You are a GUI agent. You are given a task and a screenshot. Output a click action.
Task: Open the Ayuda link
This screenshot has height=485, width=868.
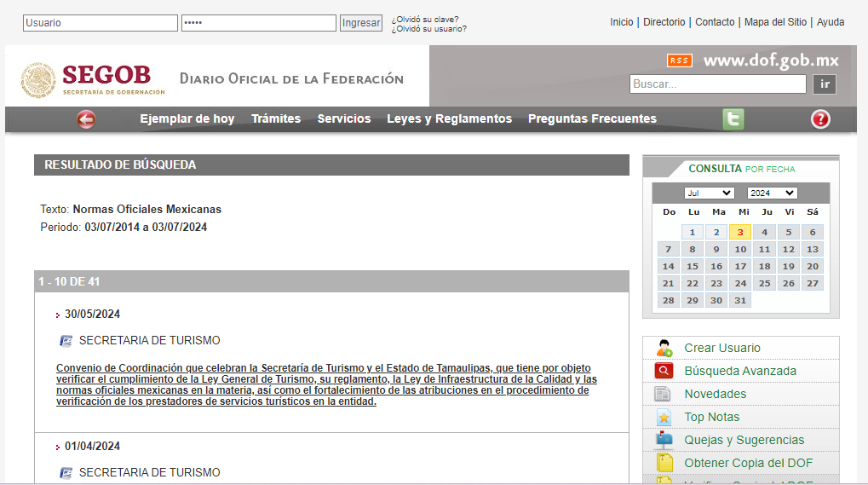(x=831, y=22)
